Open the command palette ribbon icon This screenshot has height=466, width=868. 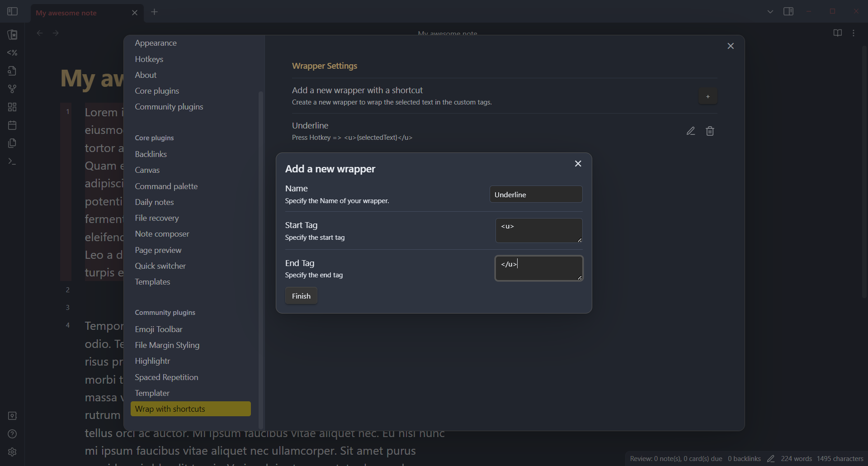tap(12, 162)
